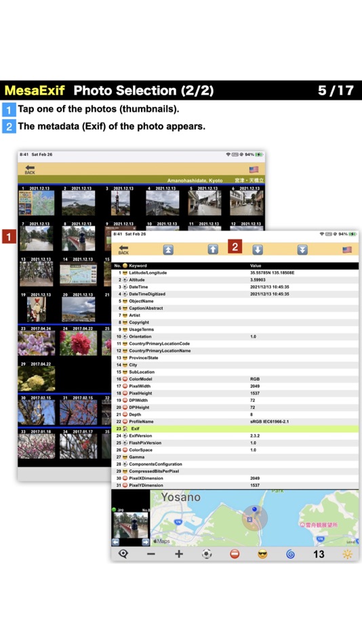Select the Orientation row

[235, 336]
